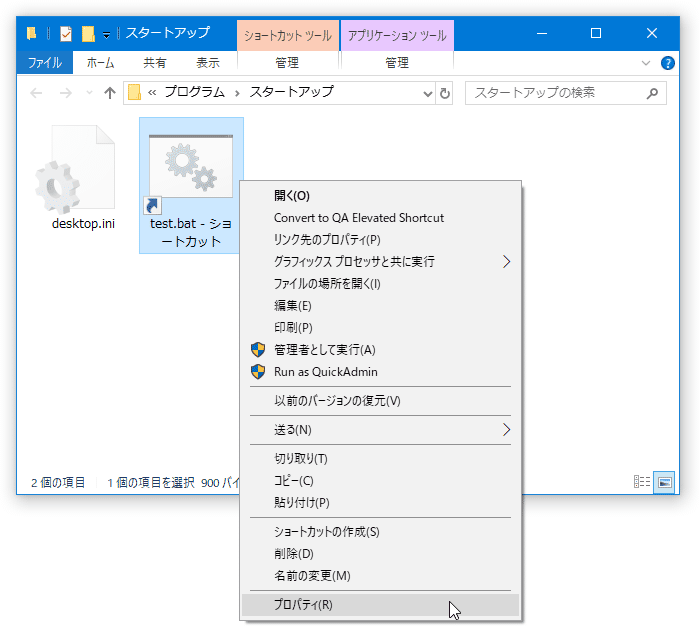Open recent locations dropdown arrow

89,93
